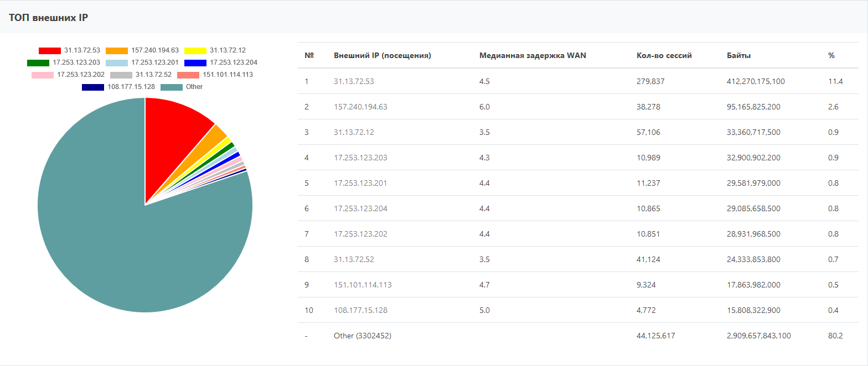Viewport: 868px width, 366px height.
Task: Open IP 151.101.114.113 in table
Action: pos(363,285)
